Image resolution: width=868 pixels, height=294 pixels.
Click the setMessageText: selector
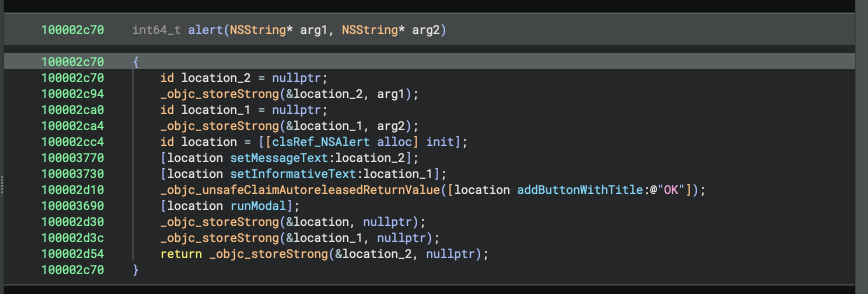282,158
